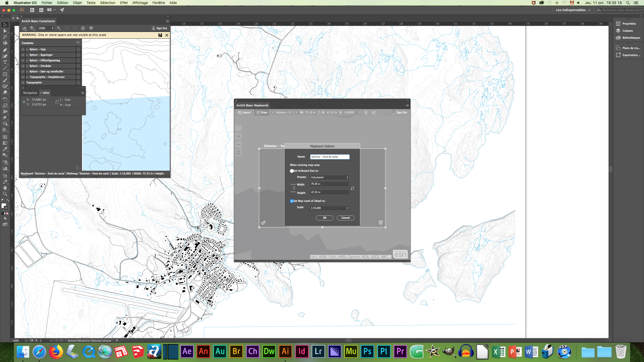
Task: Click the Draw mapboard button
Action: (262, 112)
